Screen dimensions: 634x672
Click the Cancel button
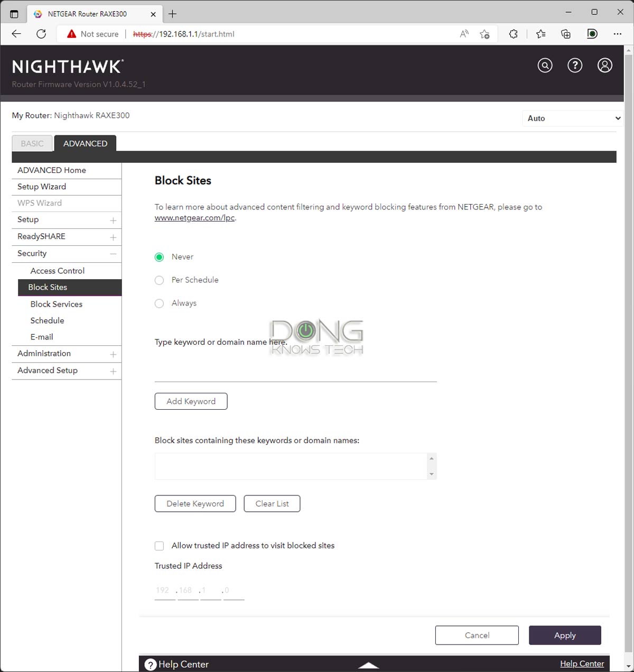[477, 636]
